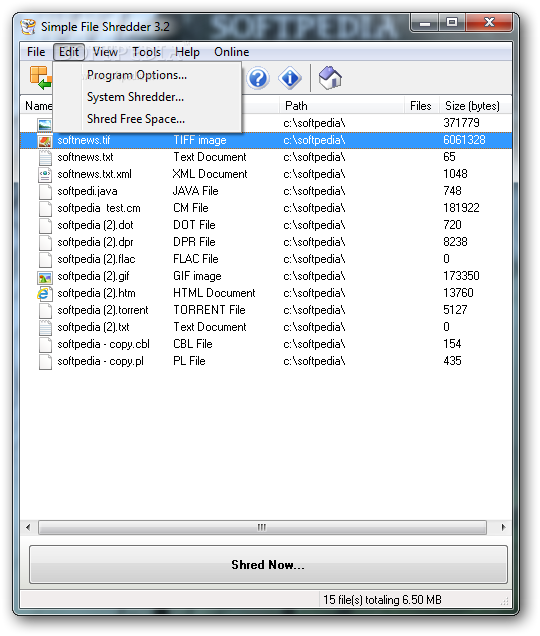Click the horizontal scrollbar right arrow

pos(503,528)
